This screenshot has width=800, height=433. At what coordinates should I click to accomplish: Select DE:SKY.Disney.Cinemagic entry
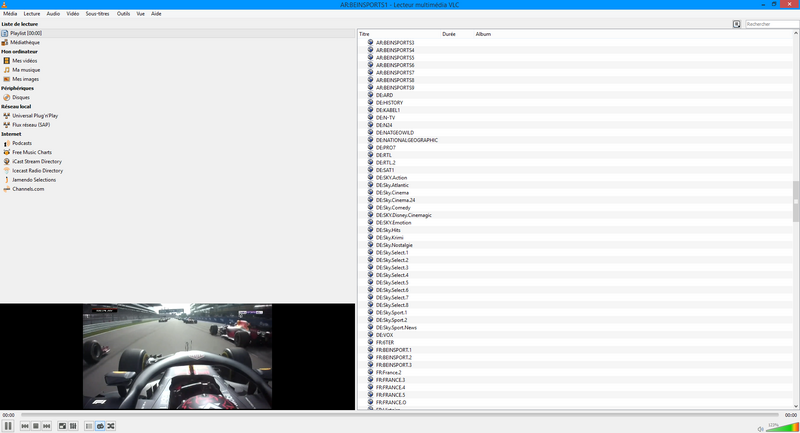pos(404,215)
